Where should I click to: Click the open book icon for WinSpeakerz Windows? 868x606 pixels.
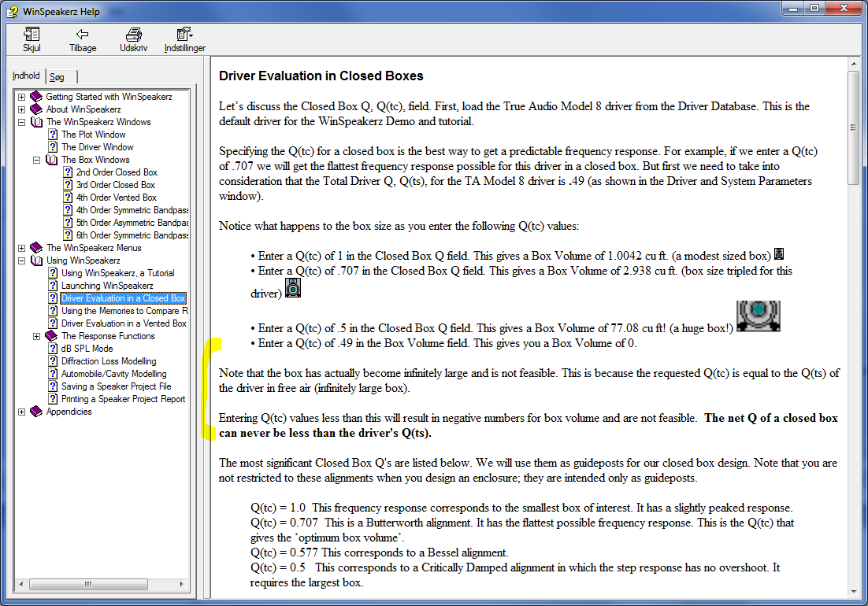click(36, 122)
